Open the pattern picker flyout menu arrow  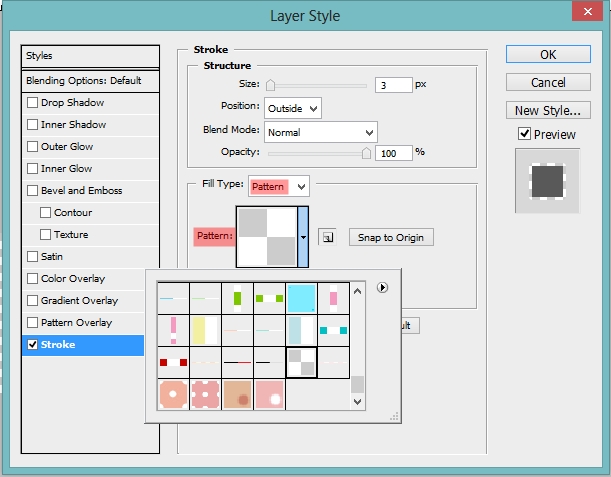382,288
